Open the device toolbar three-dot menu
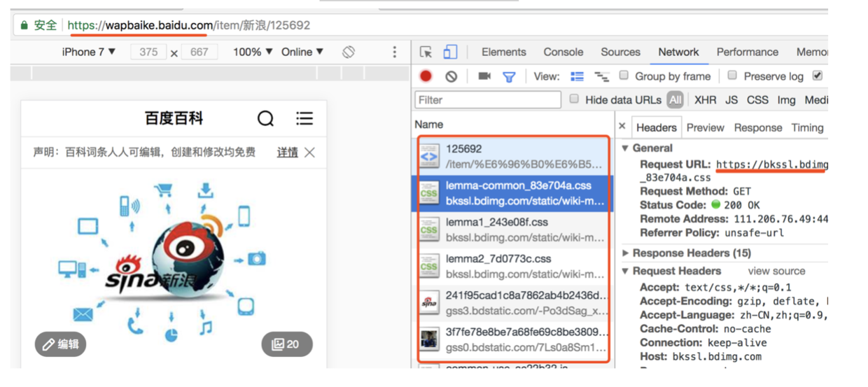 (x=394, y=52)
